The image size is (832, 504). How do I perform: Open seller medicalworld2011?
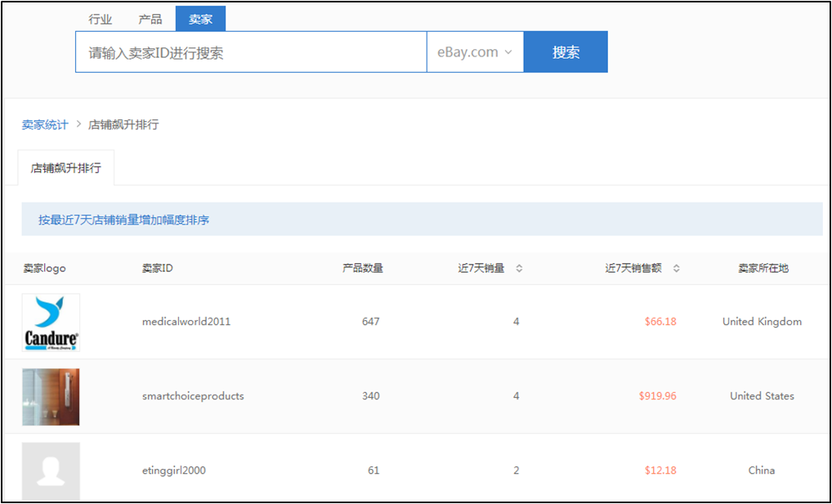click(186, 322)
